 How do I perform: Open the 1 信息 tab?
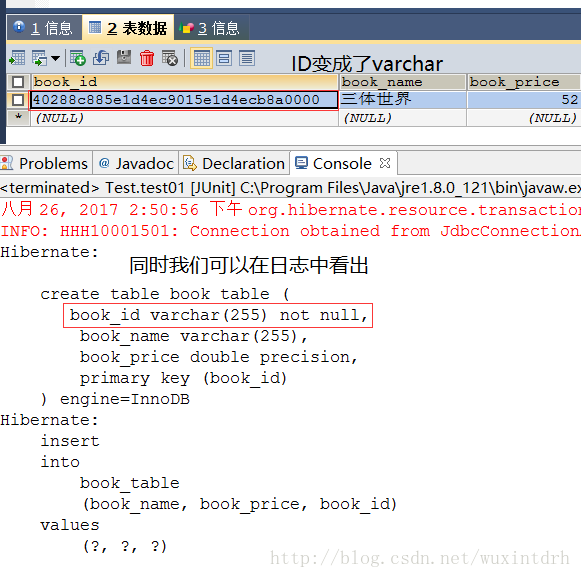tap(44, 28)
